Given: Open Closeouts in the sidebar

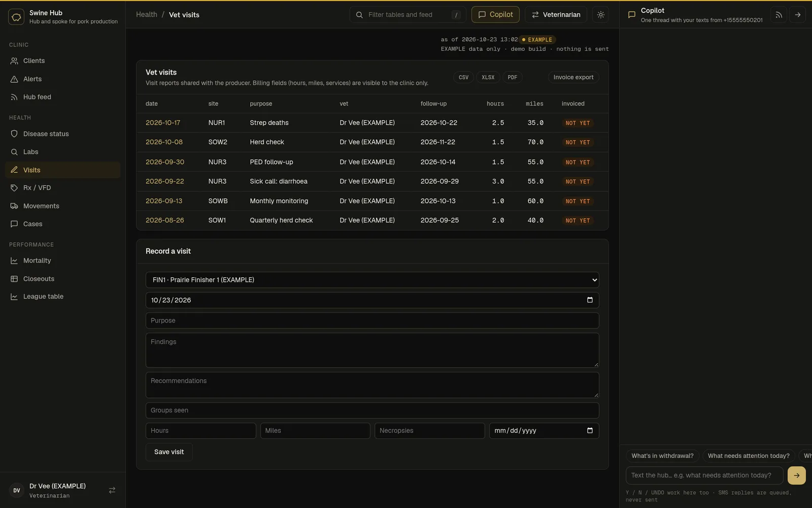Looking at the screenshot, I should pyautogui.click(x=62, y=279).
